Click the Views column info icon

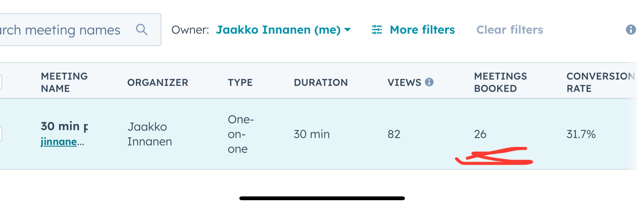(429, 82)
